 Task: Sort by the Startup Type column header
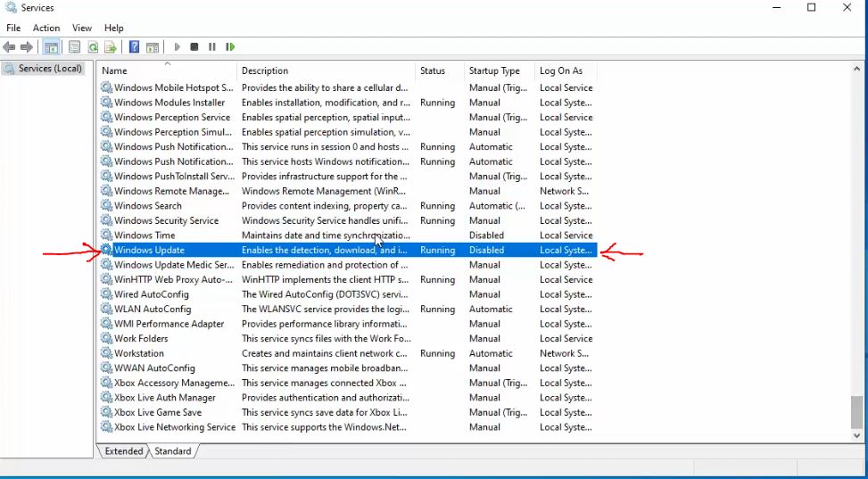[500, 70]
